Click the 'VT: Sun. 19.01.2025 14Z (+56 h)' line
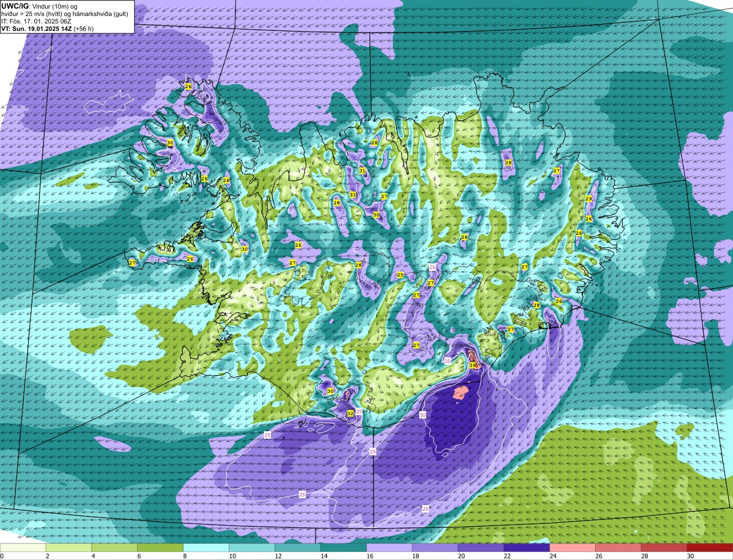 pyautogui.click(x=48, y=29)
